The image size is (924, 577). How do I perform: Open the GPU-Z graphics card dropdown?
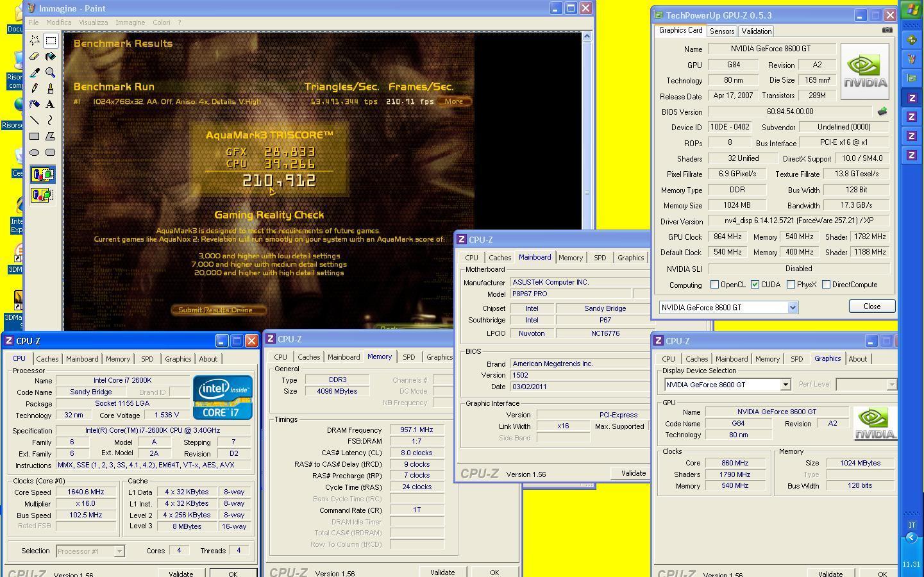[x=793, y=308]
